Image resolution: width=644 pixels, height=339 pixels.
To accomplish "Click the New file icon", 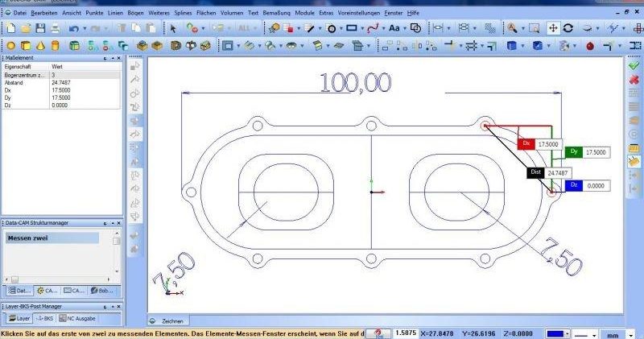I will coord(11,28).
